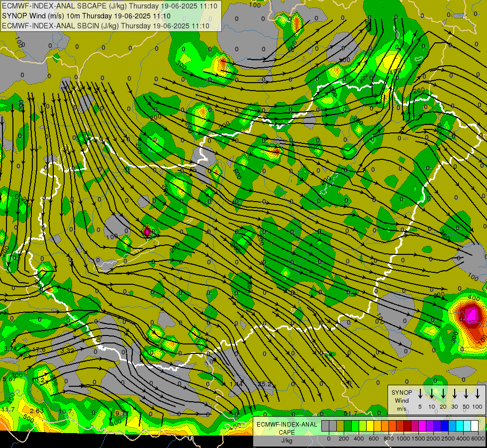Screen dimensions: 487x448
Task: Click the '200' tick on the CAPE colour scale
Action: pyautogui.click(x=344, y=439)
